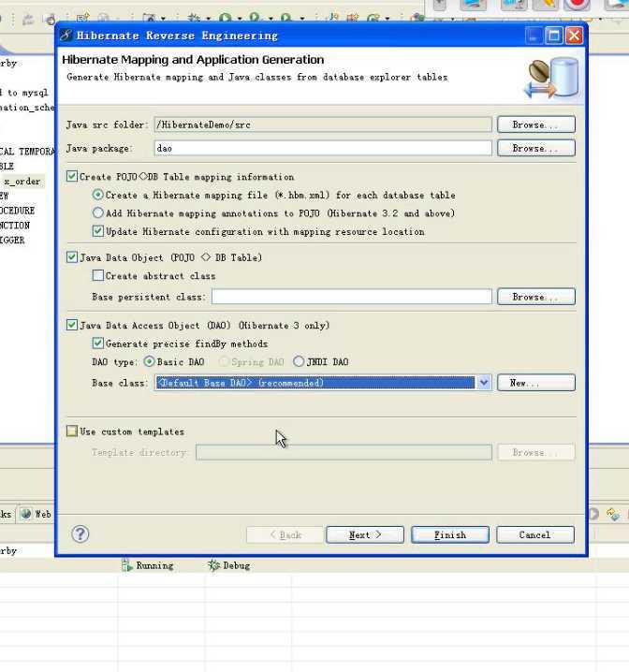Enable Use custom templates
This screenshot has height=672, width=629.
72,431
